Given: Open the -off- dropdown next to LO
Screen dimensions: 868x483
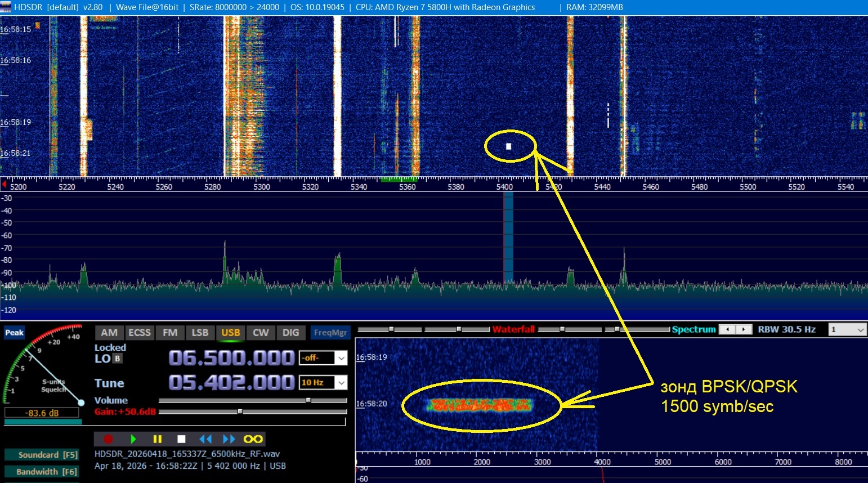Looking at the screenshot, I should coord(341,358).
